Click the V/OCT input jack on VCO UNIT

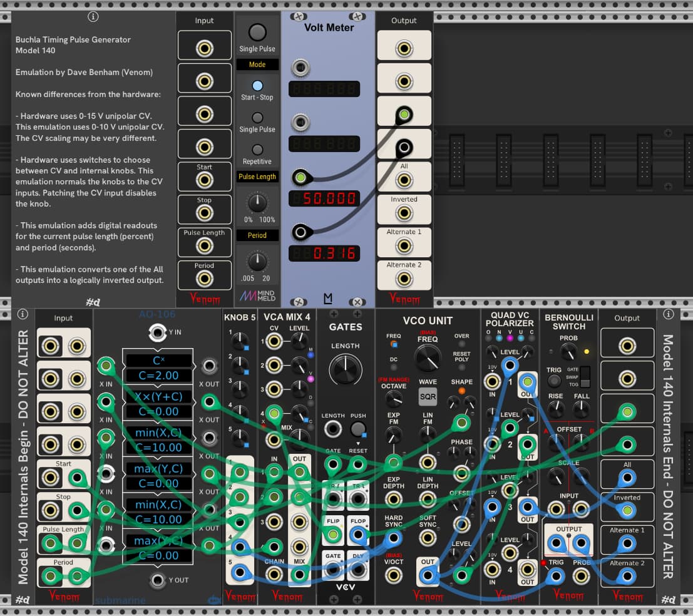point(394,574)
